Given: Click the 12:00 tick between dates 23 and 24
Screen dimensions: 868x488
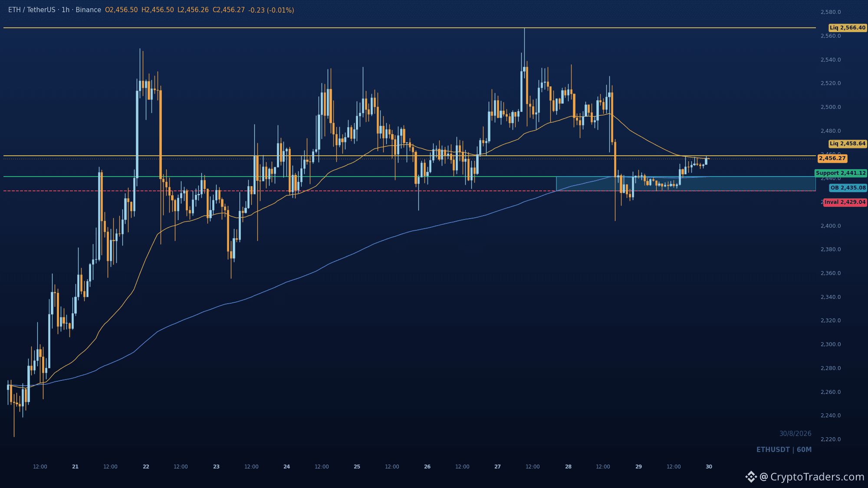Looking at the screenshot, I should pyautogui.click(x=251, y=467).
